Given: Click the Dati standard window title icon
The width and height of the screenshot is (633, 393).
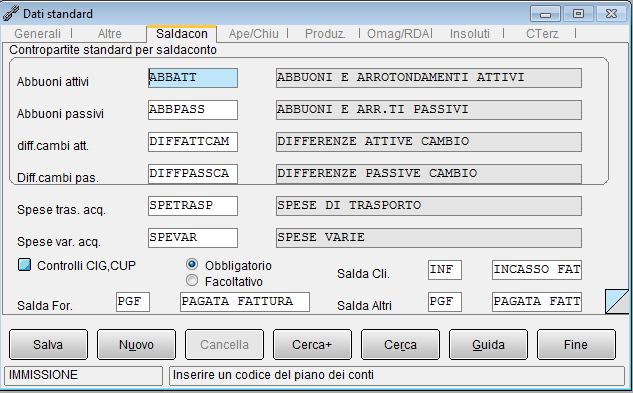Looking at the screenshot, I should [10, 13].
